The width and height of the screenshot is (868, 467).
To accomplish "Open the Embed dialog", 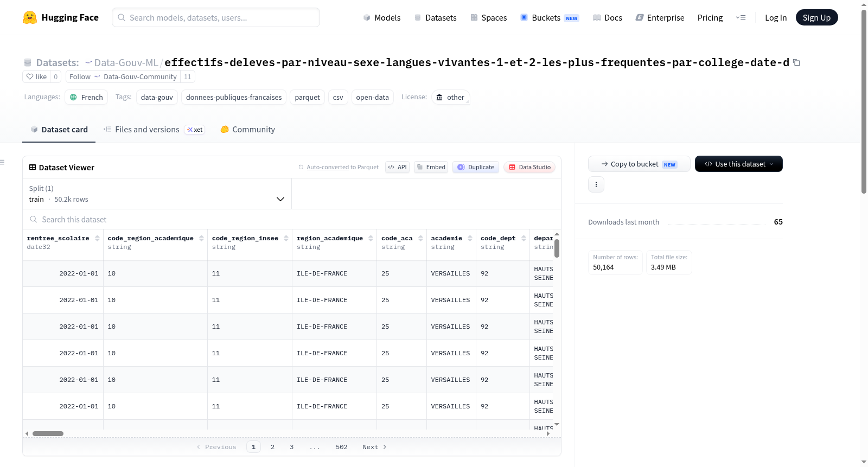I will pos(431,167).
